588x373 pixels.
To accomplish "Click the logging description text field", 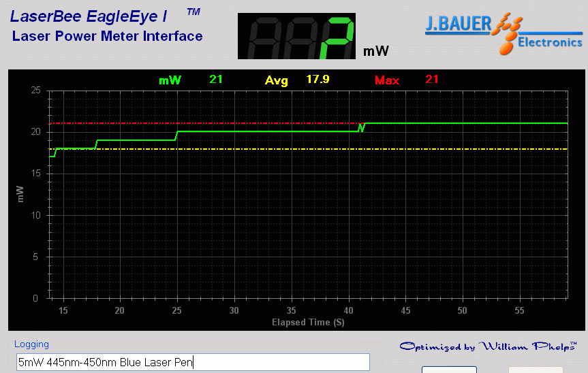I will point(193,362).
